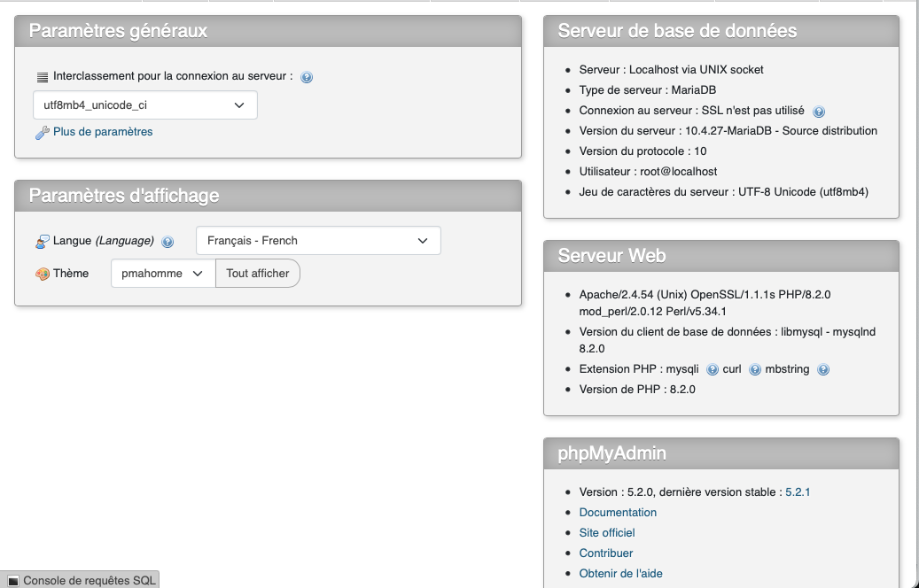Click the Thème palette icon
This screenshot has width=919, height=588.
click(42, 275)
